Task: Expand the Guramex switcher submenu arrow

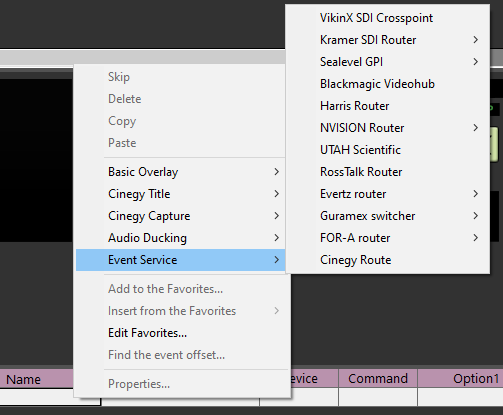Action: pyautogui.click(x=476, y=216)
